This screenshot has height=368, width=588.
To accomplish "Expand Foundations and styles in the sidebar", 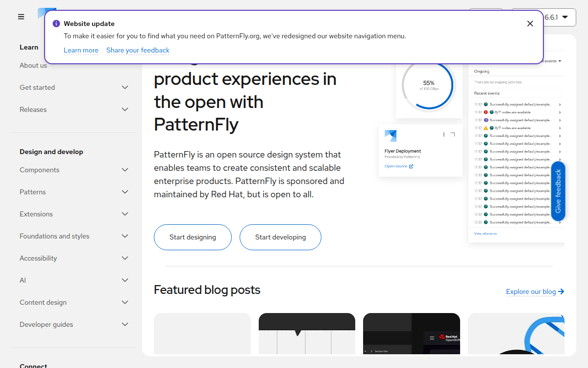I will coord(74,236).
